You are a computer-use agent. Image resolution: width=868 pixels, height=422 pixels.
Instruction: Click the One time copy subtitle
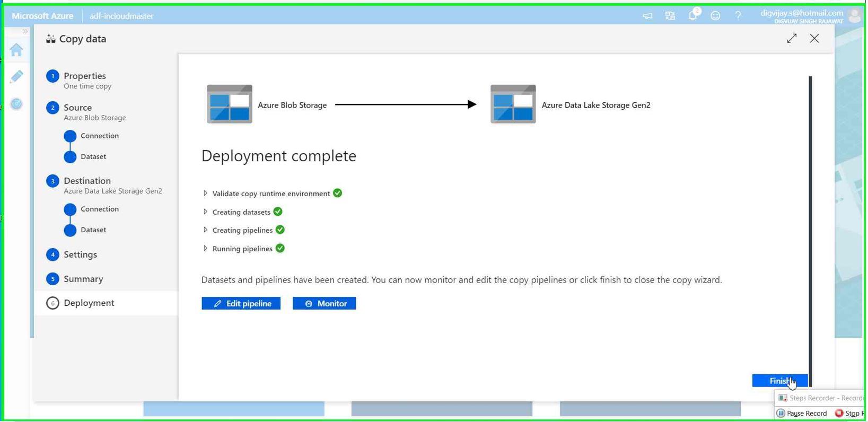coord(87,86)
